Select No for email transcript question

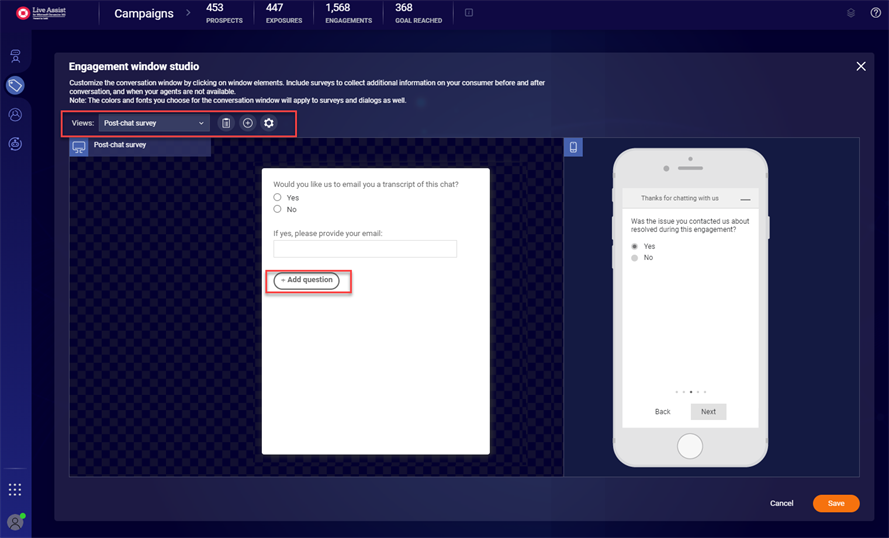[278, 210]
